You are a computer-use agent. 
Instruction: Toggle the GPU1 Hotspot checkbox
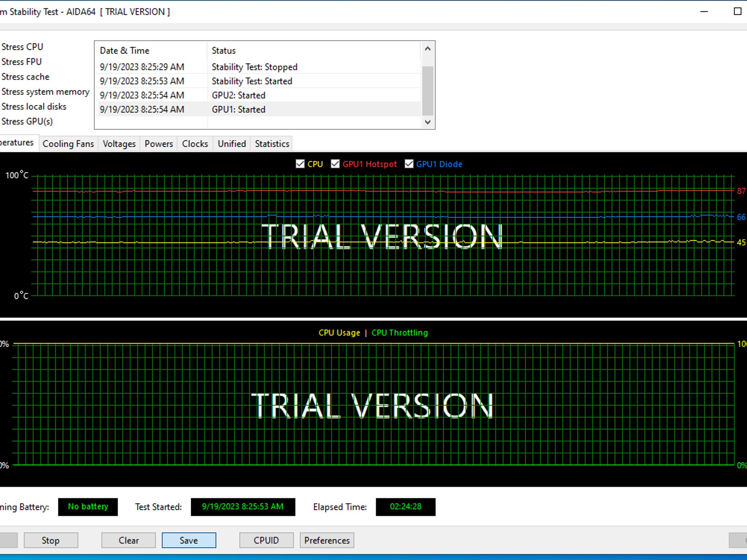point(335,164)
